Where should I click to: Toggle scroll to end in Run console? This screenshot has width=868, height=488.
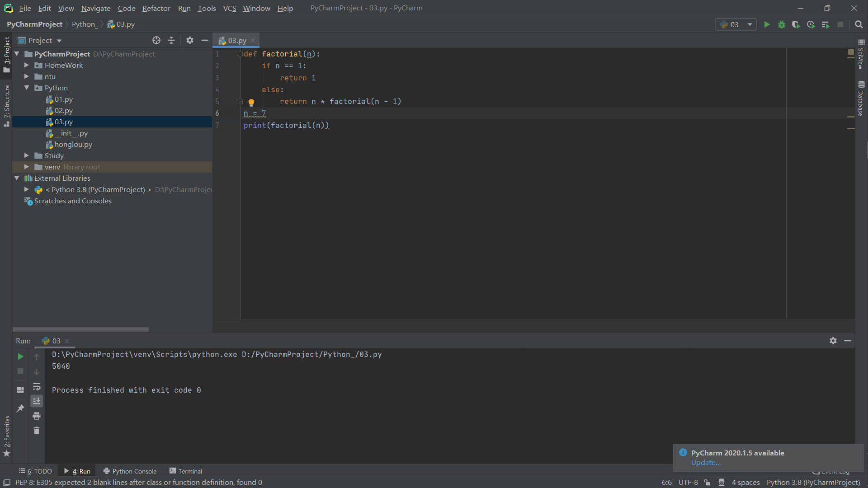click(x=37, y=401)
